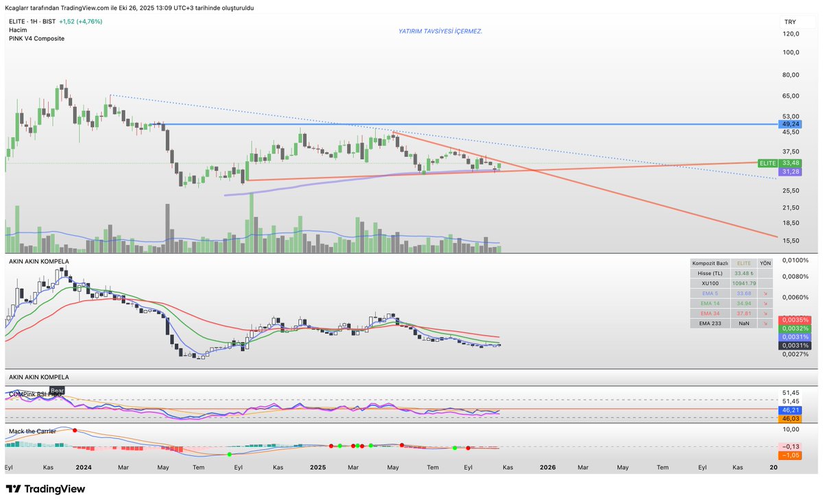The image size is (823, 504).
Task: Click the 'EMA 34' table cell
Action: tap(710, 313)
